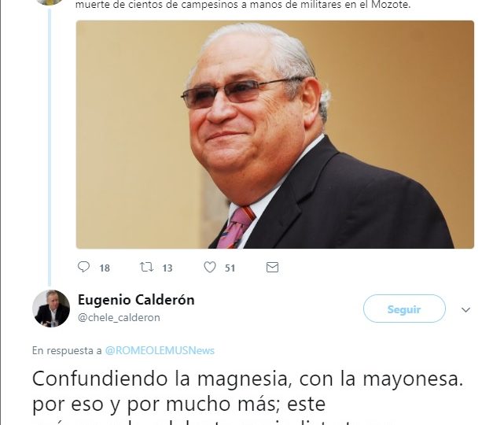Open the photo of the man in sunglasses
This screenshot has width=504, height=425.
[x=275, y=135]
